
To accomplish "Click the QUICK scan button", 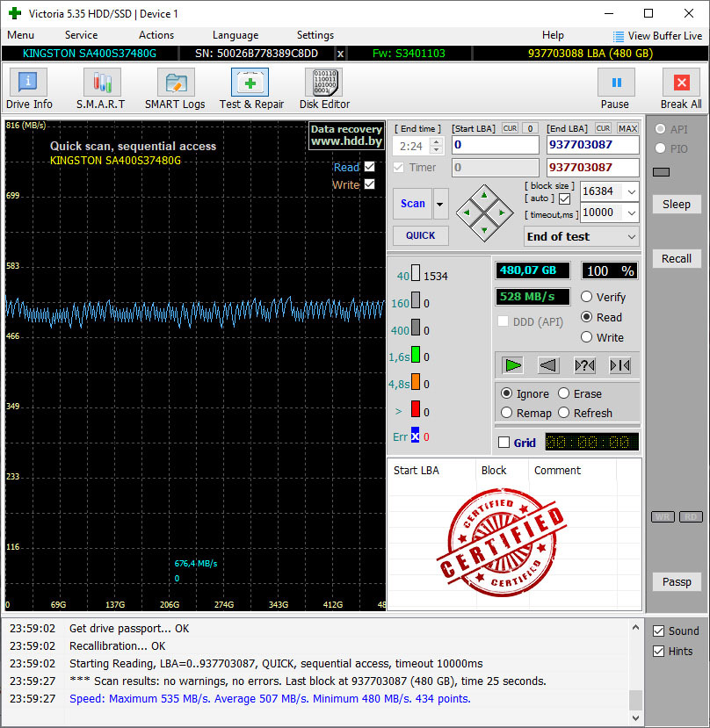I will 420,235.
